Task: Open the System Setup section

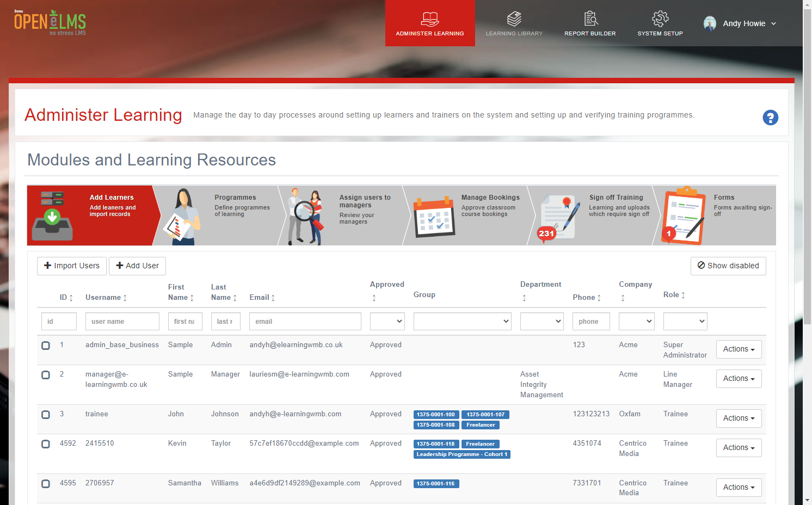Action: 660,23
